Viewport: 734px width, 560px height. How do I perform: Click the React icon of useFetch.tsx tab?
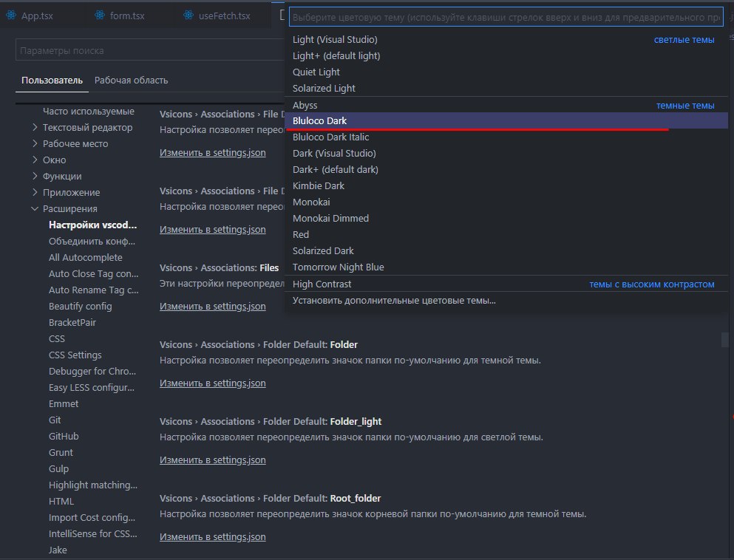(x=188, y=16)
